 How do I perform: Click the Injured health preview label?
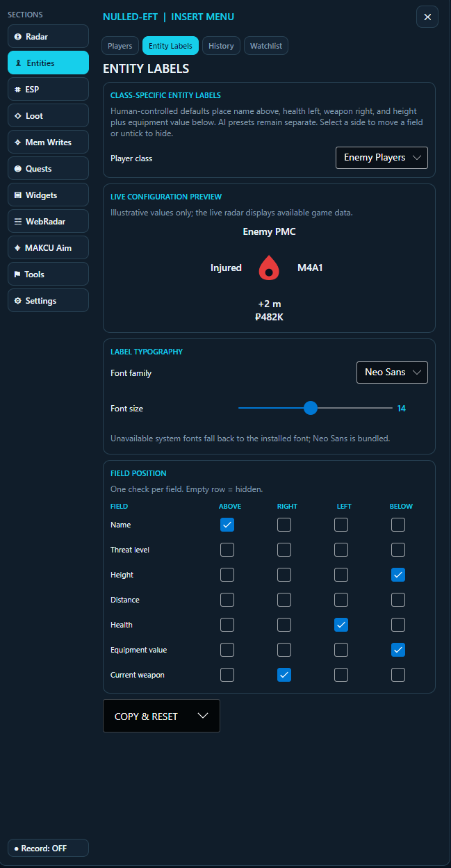pyautogui.click(x=226, y=268)
